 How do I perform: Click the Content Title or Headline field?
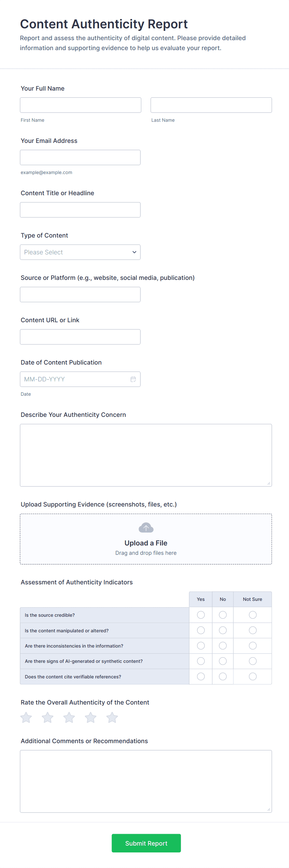pyautogui.click(x=80, y=210)
